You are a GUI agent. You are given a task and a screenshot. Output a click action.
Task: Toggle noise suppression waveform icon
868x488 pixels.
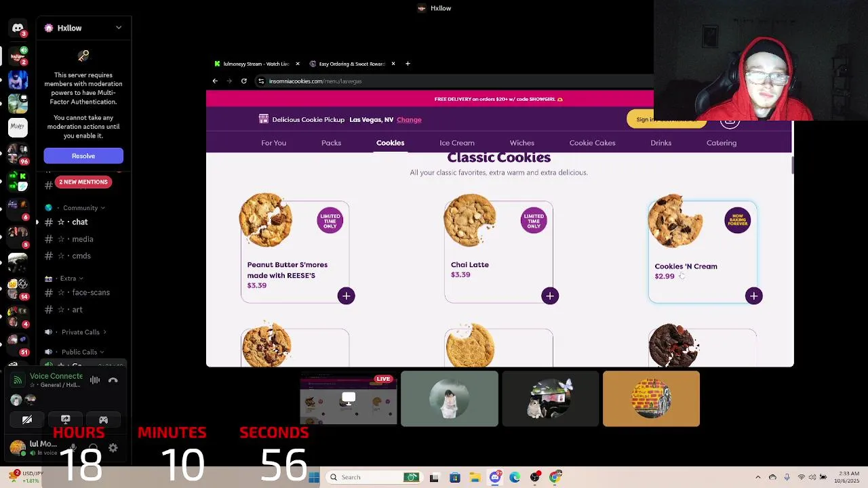point(95,380)
